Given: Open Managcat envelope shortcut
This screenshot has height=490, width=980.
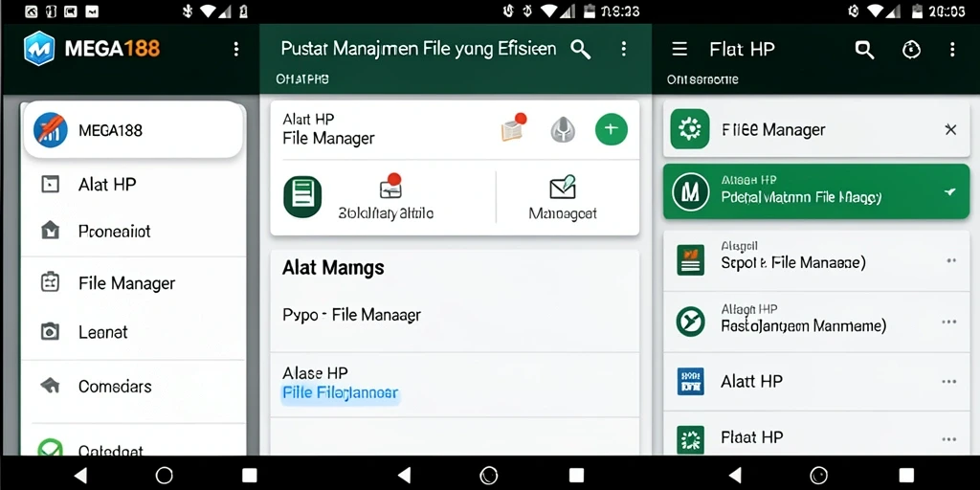Looking at the screenshot, I should click(563, 198).
